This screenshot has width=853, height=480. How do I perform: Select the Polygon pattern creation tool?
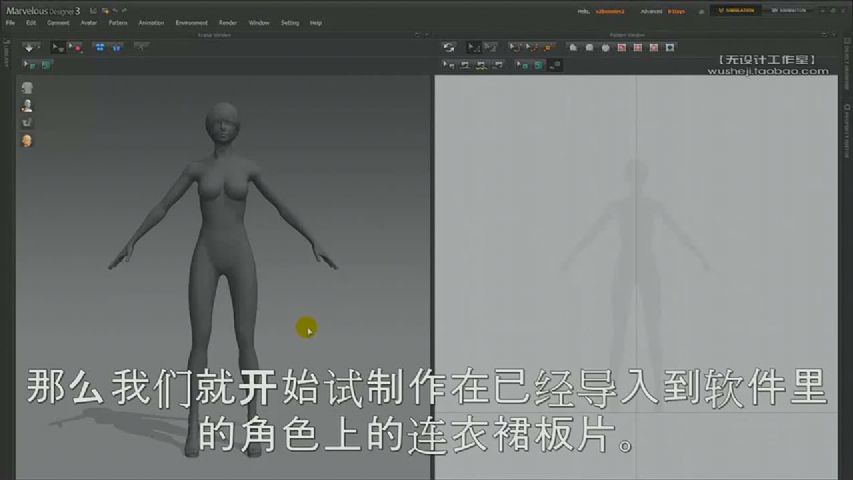pyautogui.click(x=573, y=48)
